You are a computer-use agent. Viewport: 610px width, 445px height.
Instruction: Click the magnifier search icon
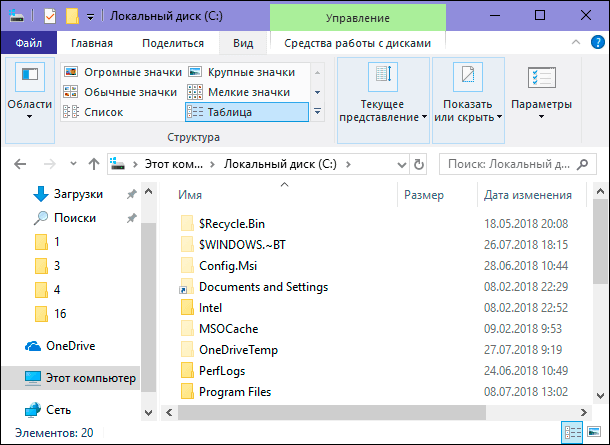click(x=582, y=164)
